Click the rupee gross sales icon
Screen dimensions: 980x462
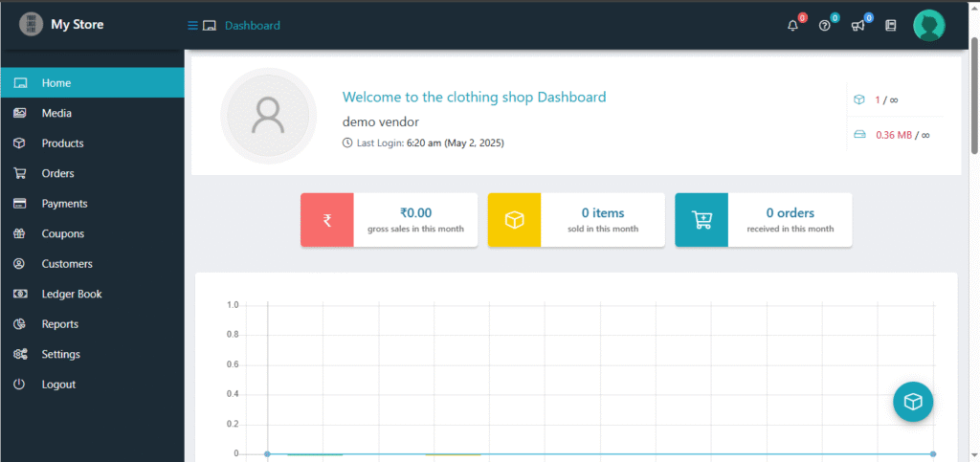(x=327, y=220)
